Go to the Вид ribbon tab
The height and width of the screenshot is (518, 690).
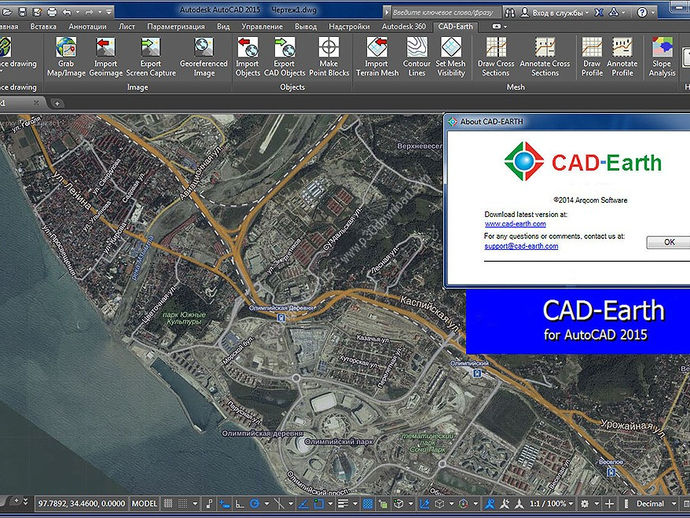[x=223, y=26]
